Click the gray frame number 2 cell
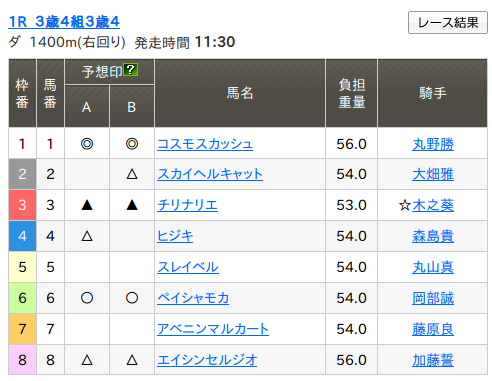The width and height of the screenshot is (492, 381). pyautogui.click(x=22, y=174)
